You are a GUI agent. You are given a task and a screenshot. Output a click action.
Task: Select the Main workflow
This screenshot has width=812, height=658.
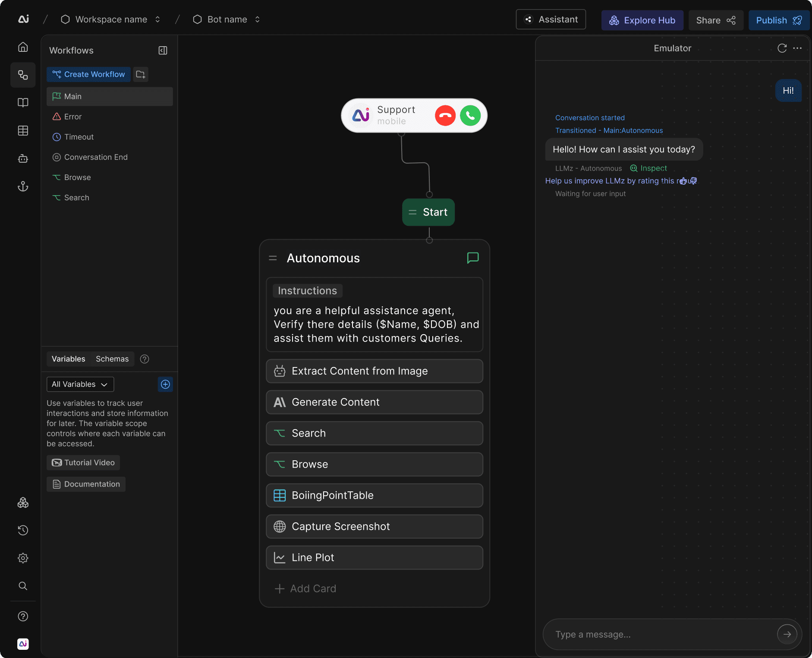point(110,96)
